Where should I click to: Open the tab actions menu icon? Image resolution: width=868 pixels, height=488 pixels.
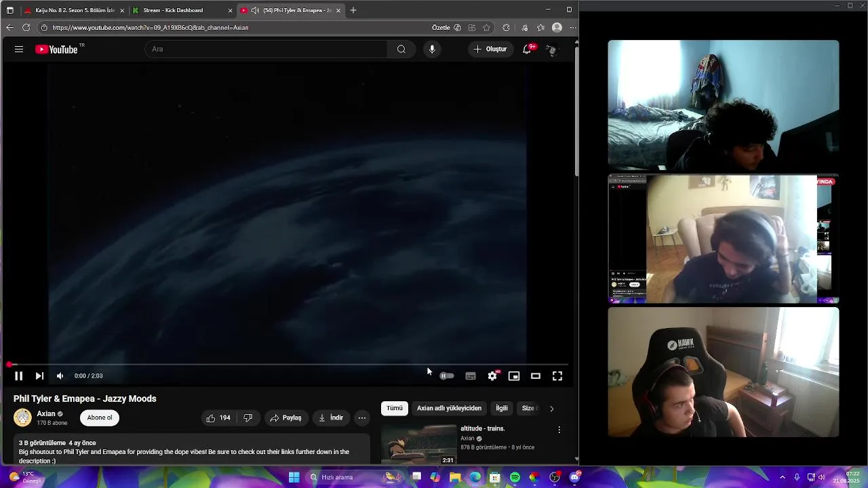tap(9, 10)
